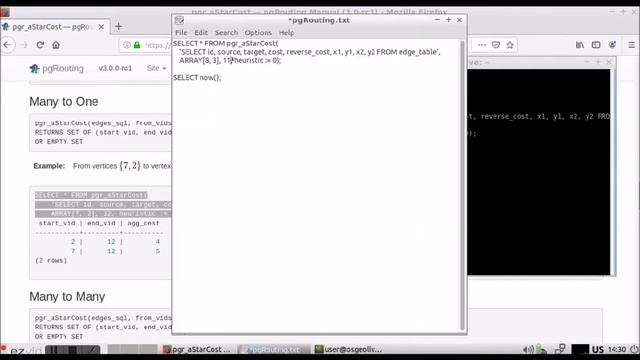Click the 'SELECT * FROM pgr_aStarCost(' line in editor

[226, 43]
